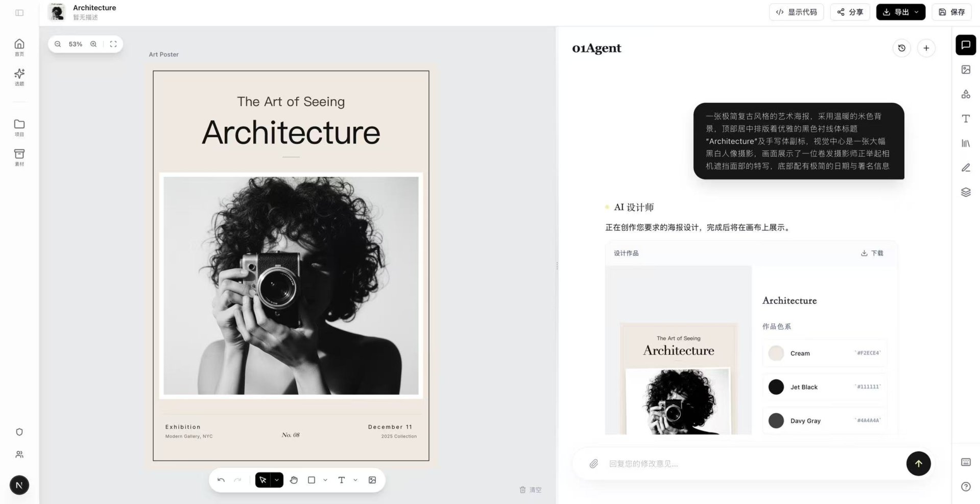Toggle the chat panel icon

pyautogui.click(x=965, y=45)
